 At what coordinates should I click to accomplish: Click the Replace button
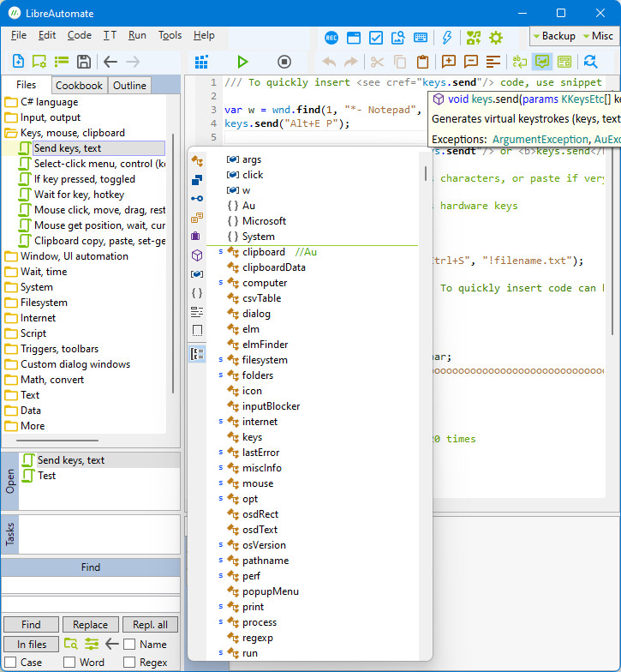[91, 624]
